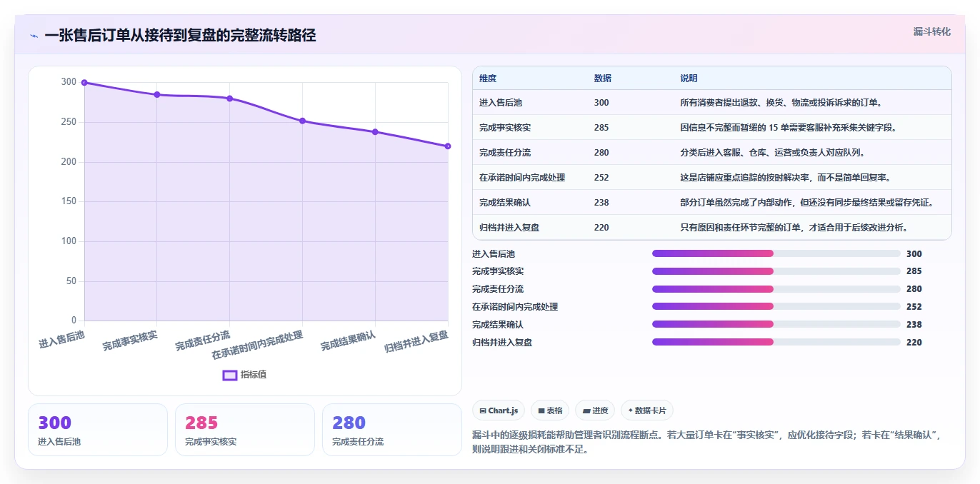Open the 300 进入售后池 stat card
The image size is (980, 484).
(98, 430)
